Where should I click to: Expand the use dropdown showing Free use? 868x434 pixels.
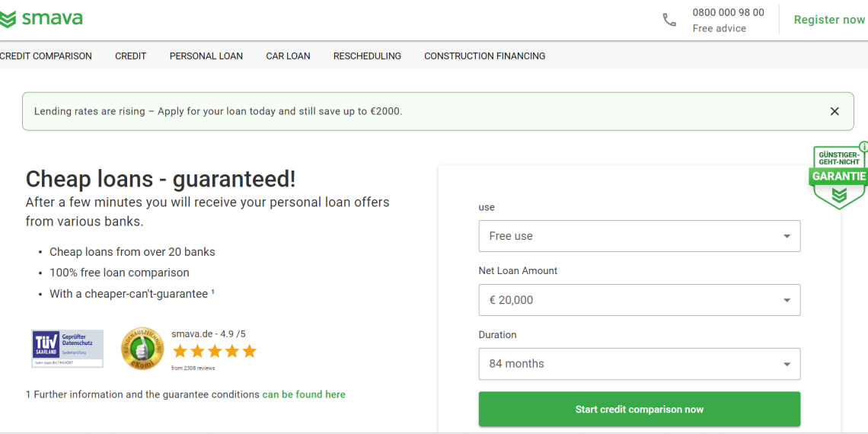639,236
